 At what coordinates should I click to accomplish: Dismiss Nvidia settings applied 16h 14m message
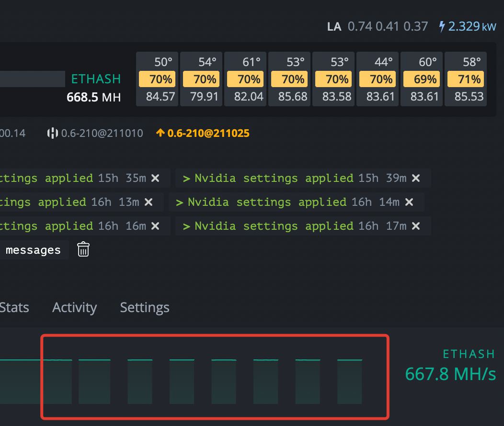point(409,202)
